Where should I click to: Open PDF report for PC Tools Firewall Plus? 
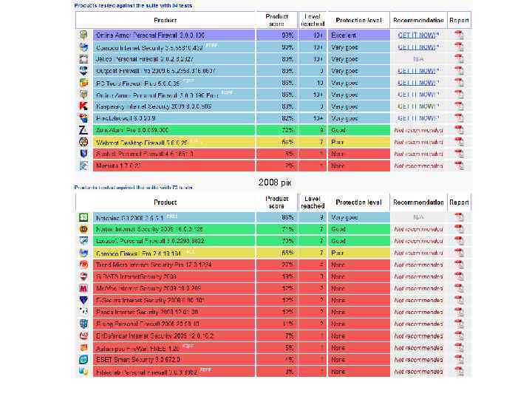[x=459, y=83]
